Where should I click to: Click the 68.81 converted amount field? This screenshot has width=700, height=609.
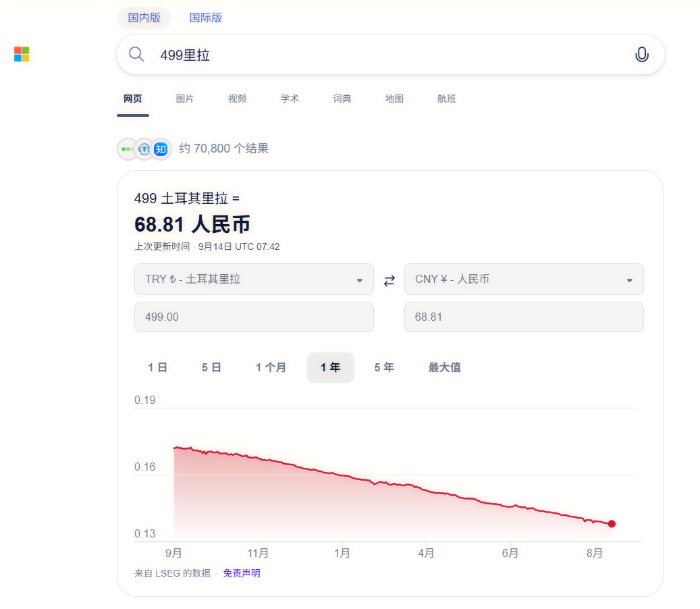[x=524, y=317]
